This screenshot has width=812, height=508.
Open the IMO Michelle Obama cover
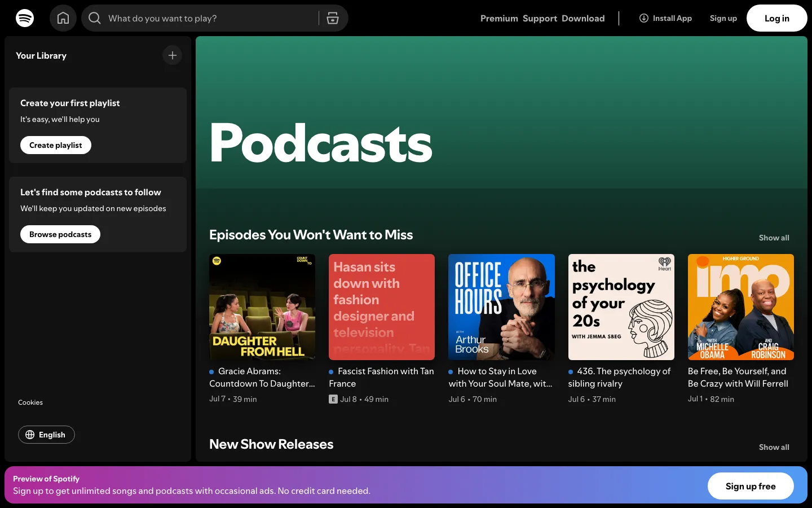pyautogui.click(x=741, y=307)
